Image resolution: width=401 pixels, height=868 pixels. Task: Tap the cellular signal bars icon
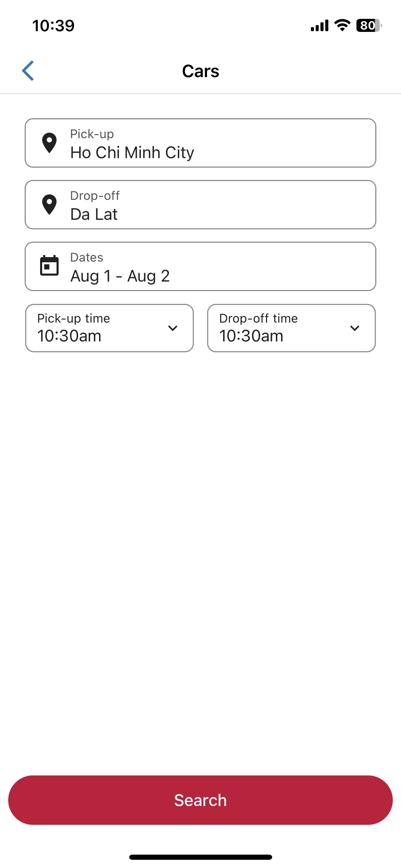click(x=319, y=25)
